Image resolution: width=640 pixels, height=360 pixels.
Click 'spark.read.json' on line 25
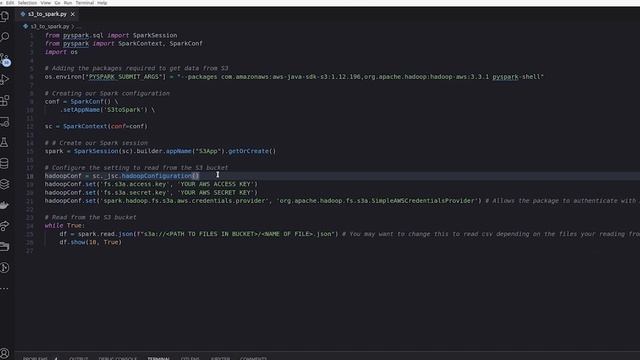pyautogui.click(x=105, y=234)
